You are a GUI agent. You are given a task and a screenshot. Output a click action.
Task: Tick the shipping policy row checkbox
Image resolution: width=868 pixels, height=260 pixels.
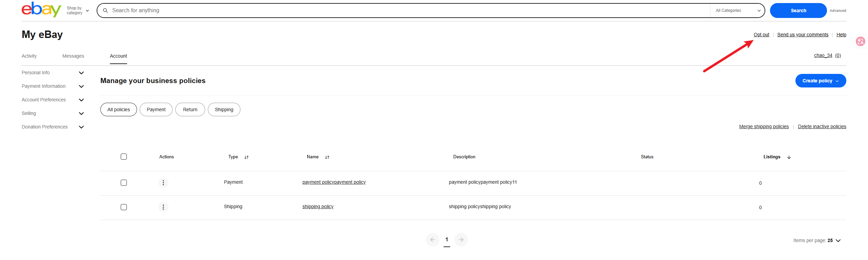(124, 207)
